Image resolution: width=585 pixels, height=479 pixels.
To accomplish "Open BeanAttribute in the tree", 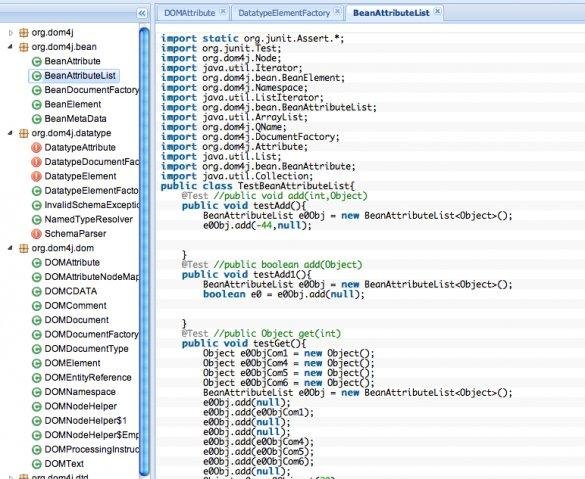I will pyautogui.click(x=72, y=61).
